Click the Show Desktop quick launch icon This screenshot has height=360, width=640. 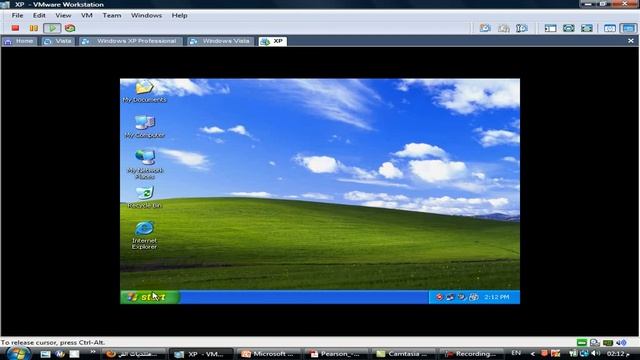[45, 354]
